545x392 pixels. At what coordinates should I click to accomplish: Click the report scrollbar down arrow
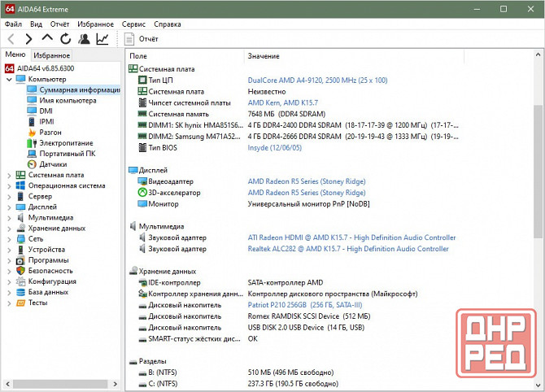coord(538,385)
